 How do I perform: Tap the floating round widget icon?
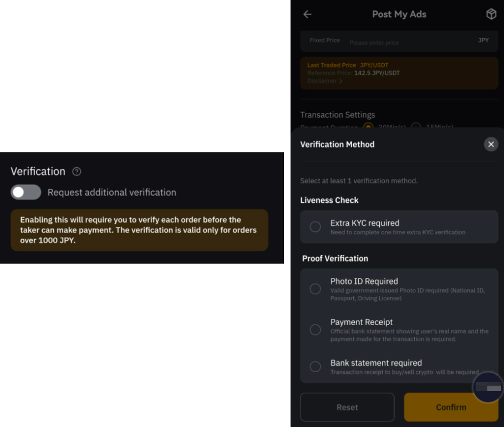488,387
